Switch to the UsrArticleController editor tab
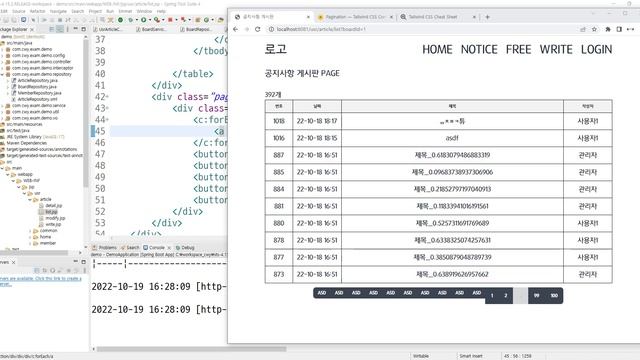The height and width of the screenshot is (360, 640). click(x=108, y=29)
